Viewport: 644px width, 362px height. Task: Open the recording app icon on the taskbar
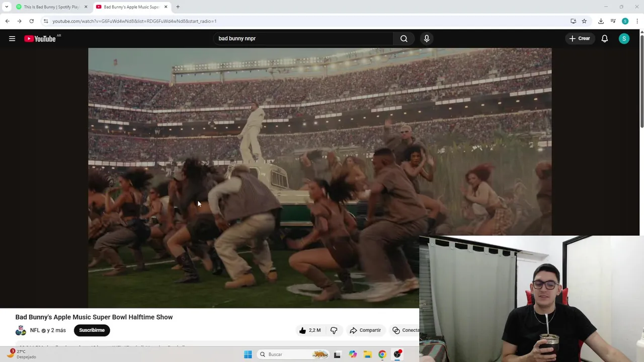pyautogui.click(x=397, y=354)
